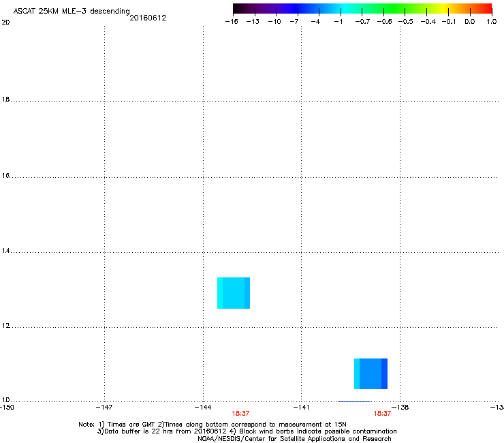Click the colorbar label '-16'
The height and width of the screenshot is (443, 504).
(x=232, y=22)
